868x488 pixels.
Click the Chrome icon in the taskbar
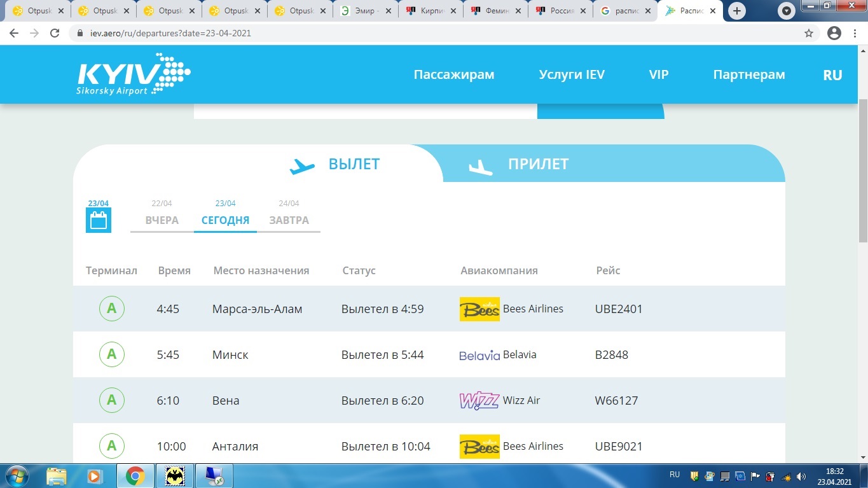[x=135, y=476]
